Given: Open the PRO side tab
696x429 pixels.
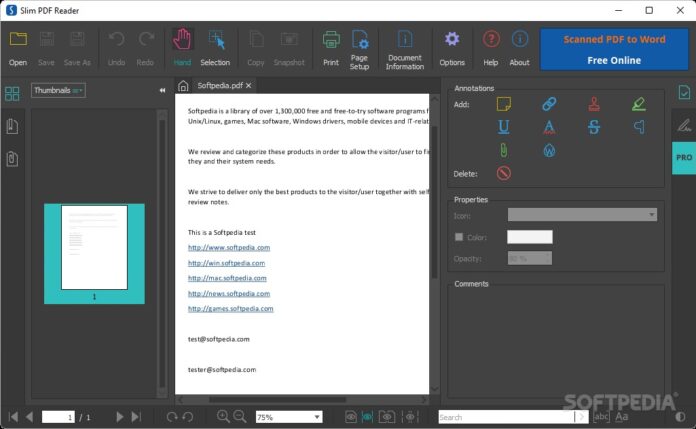Looking at the screenshot, I should tap(684, 158).
